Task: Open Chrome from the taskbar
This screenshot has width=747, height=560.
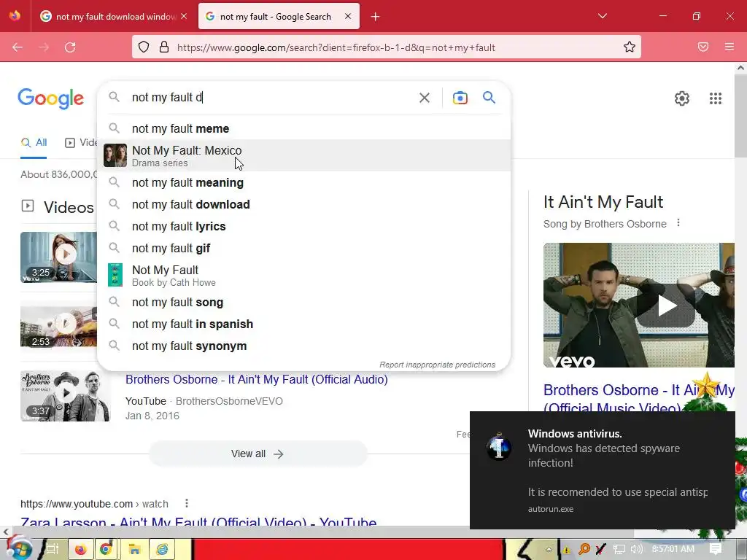Action: click(x=107, y=549)
